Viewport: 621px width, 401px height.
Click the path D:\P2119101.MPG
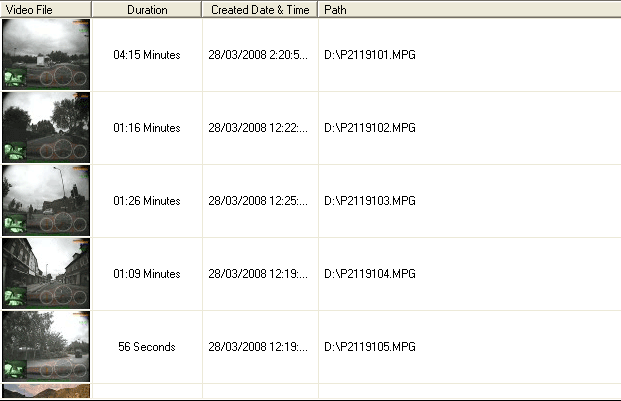[369, 55]
